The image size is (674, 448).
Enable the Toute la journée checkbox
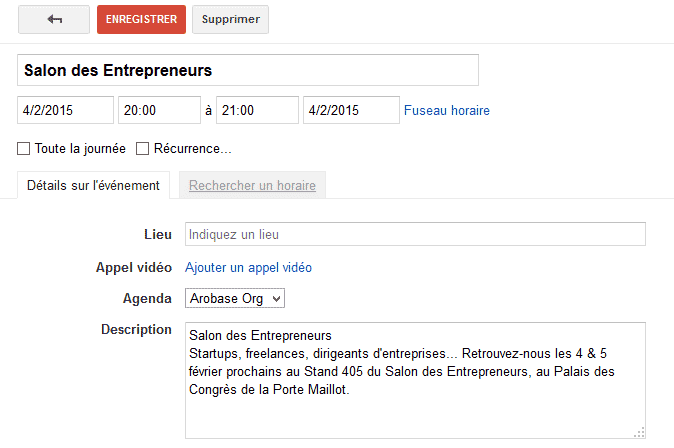pyautogui.click(x=24, y=149)
